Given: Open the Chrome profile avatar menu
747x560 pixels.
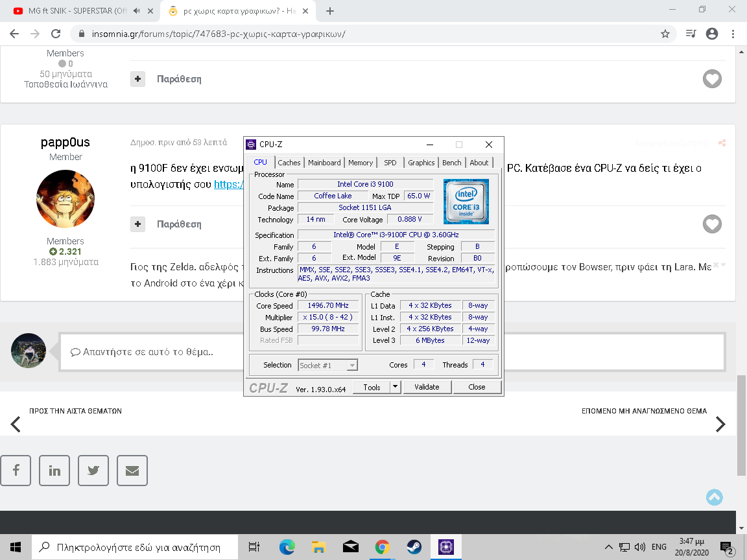Looking at the screenshot, I should pyautogui.click(x=712, y=34).
